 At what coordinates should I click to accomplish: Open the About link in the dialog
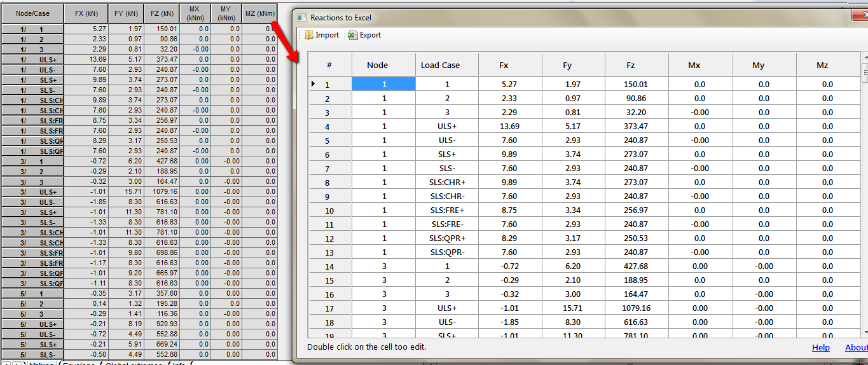click(856, 347)
